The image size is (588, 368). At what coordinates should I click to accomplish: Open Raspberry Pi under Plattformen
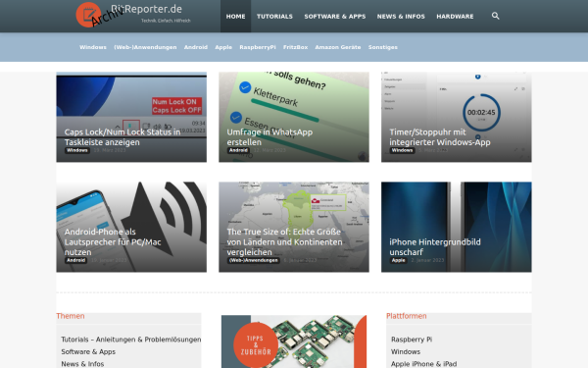point(412,340)
